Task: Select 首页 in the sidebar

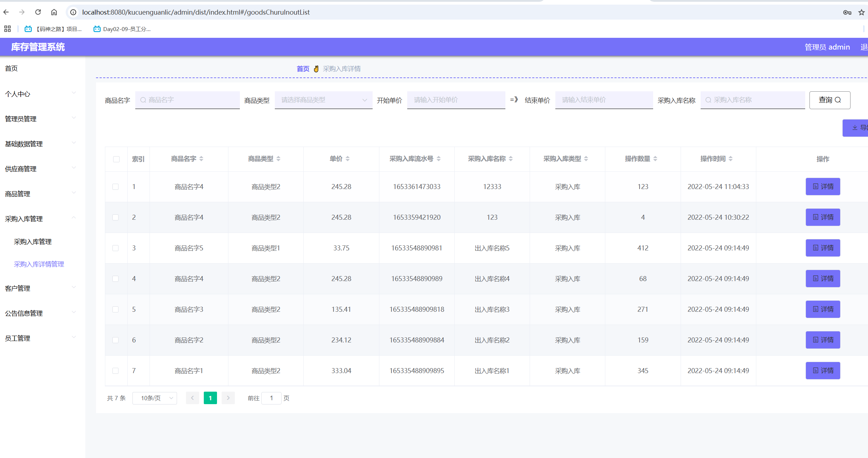Action: coord(11,68)
